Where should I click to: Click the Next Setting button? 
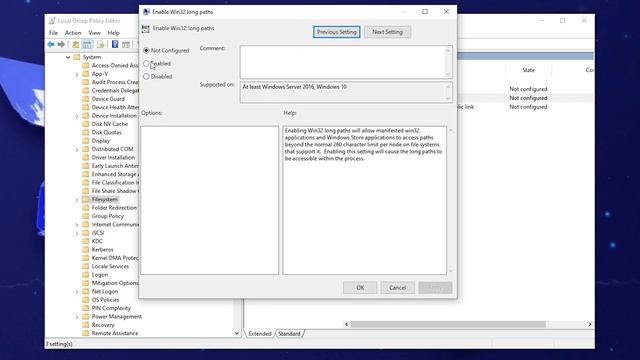click(x=387, y=32)
